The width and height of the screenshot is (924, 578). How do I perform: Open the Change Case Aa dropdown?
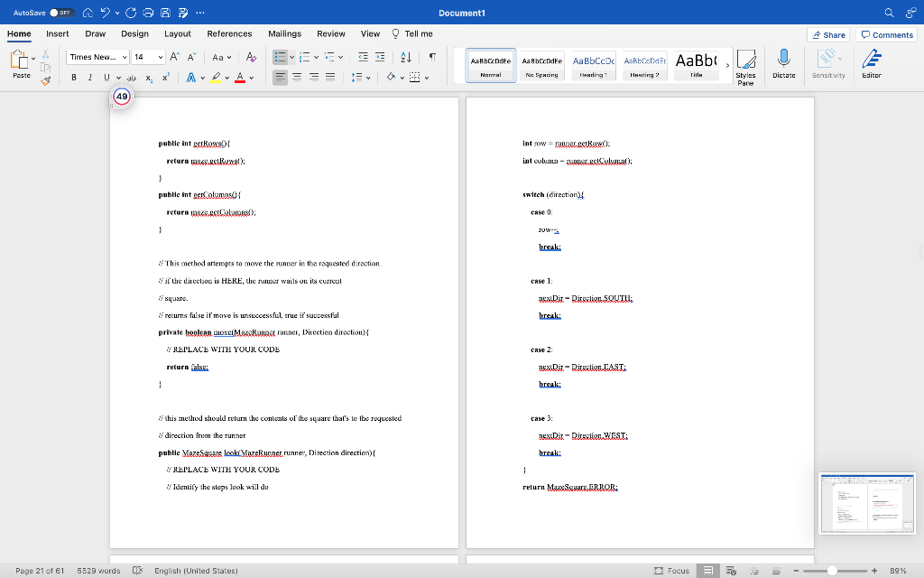(222, 57)
